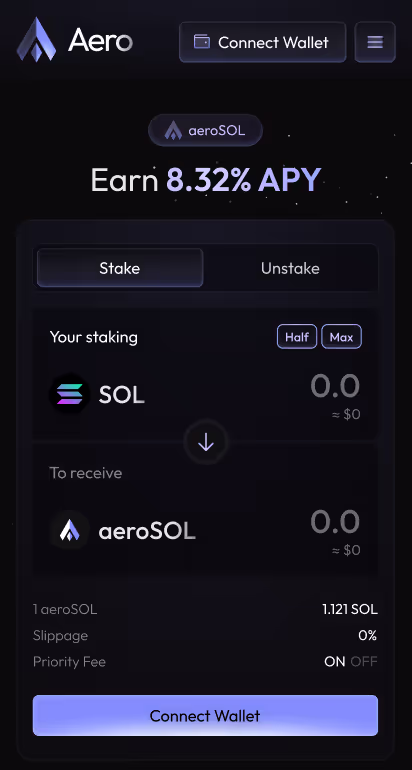This screenshot has height=770, width=412.
Task: Click the Aero wordmark text
Action: (100, 40)
